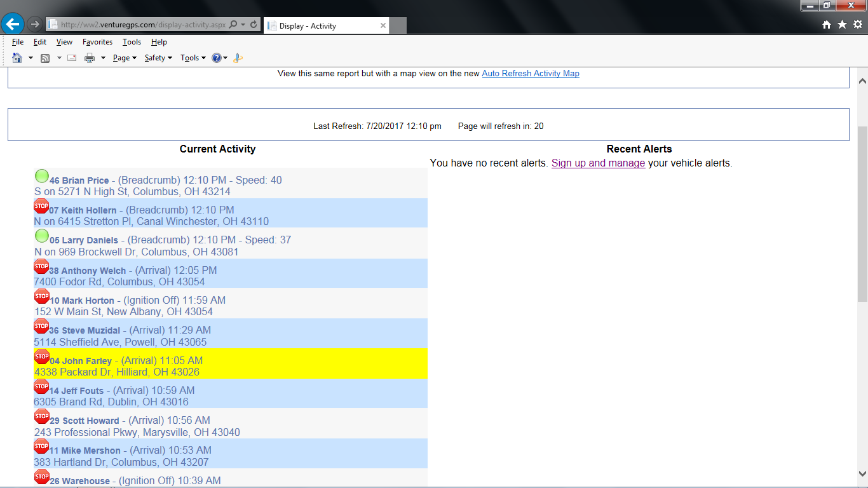Click the Read Mail envelope icon
Image resolution: width=868 pixels, height=488 pixels.
coord(72,58)
